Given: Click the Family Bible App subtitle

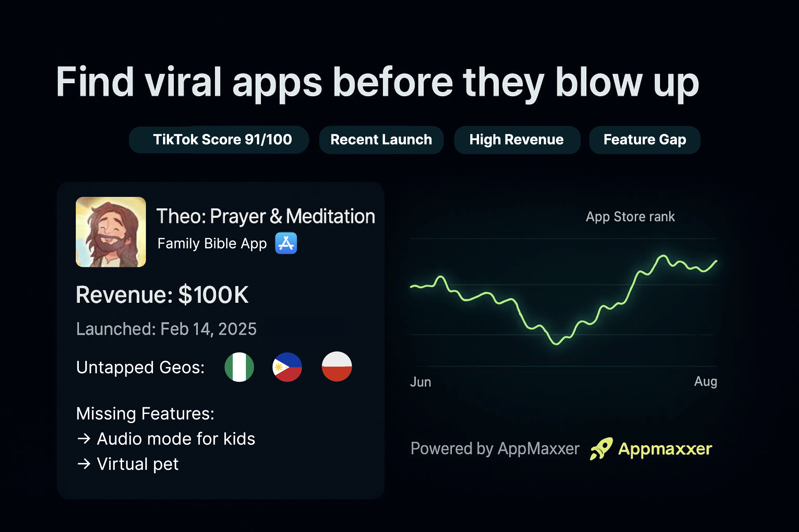Looking at the screenshot, I should [212, 243].
